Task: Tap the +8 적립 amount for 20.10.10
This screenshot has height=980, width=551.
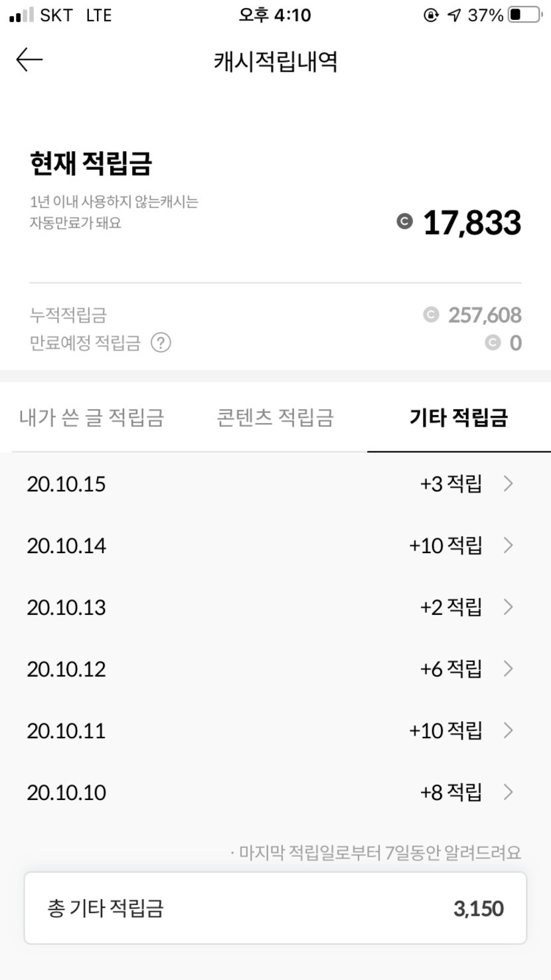Action: (x=451, y=792)
